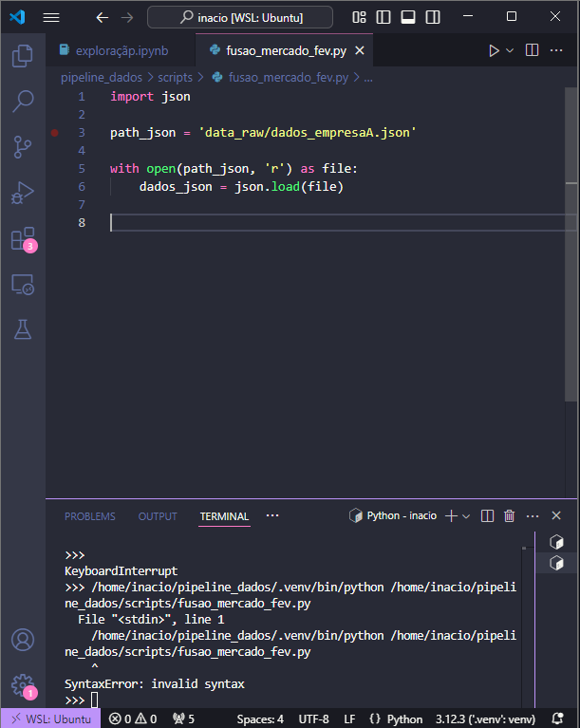
Task: Open Source Control view
Action: (22, 147)
